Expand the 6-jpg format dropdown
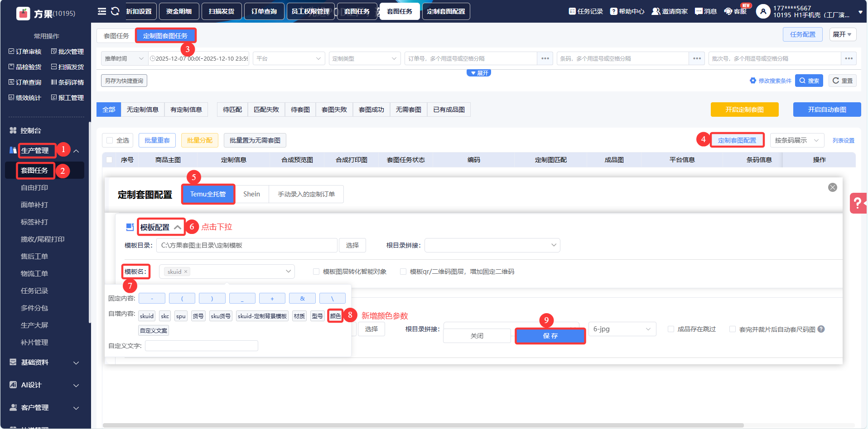Screen dimensions: 868x429 (622, 329)
